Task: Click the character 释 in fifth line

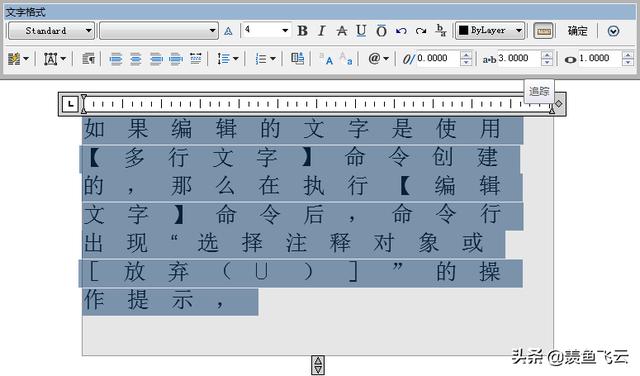Action: pyautogui.click(x=340, y=243)
